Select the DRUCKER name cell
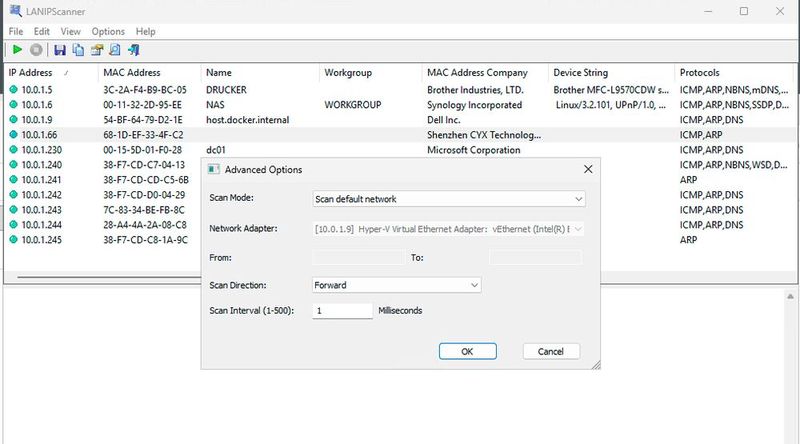The width and height of the screenshot is (800, 444). 226,89
